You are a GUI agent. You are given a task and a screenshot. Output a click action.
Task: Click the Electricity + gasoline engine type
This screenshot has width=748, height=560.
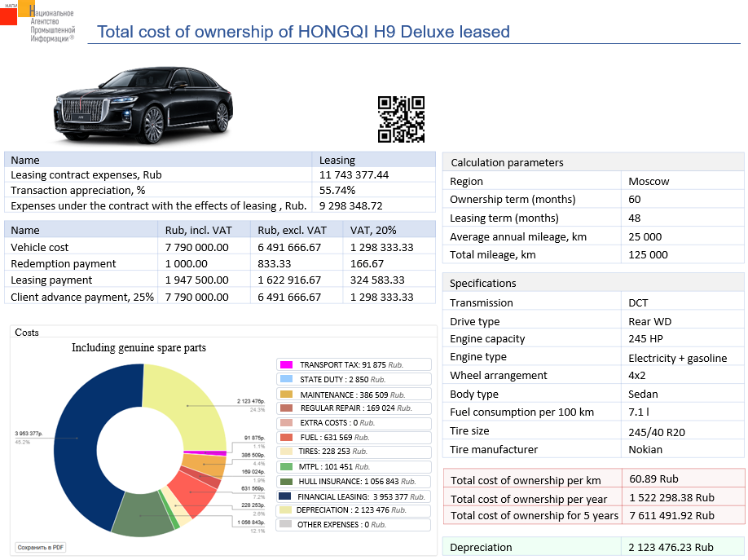[x=677, y=358]
